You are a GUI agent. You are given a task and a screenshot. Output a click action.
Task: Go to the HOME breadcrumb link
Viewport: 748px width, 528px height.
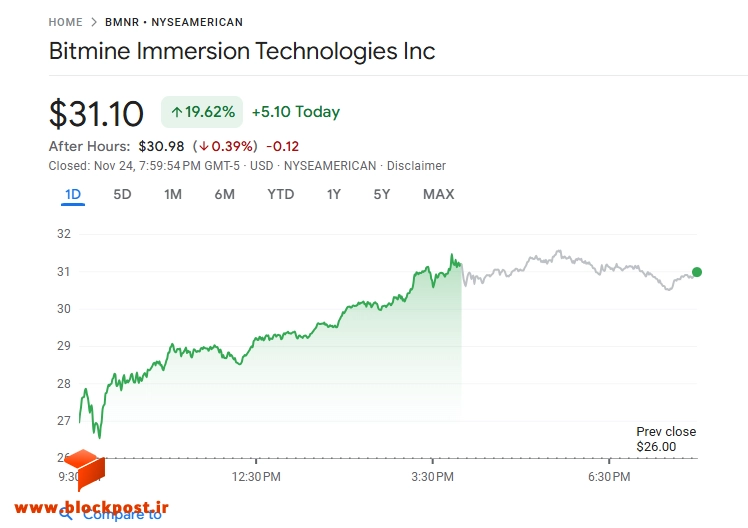tap(65, 22)
